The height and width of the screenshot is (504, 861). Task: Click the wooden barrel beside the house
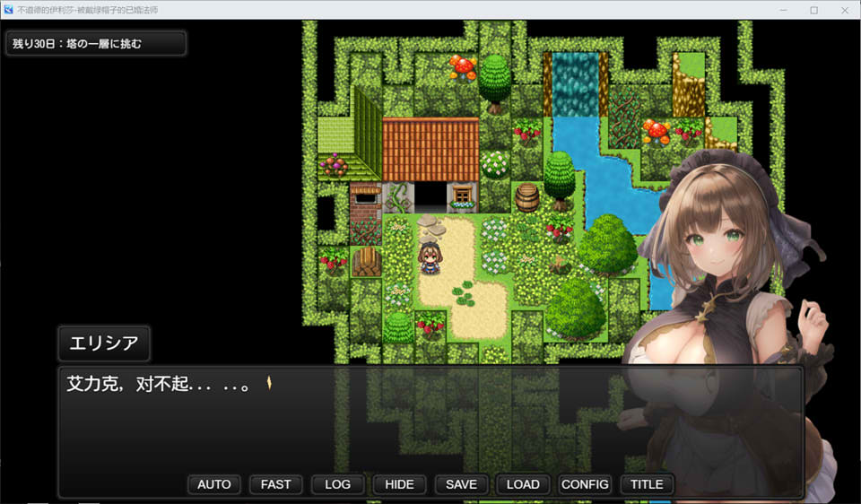pos(527,197)
